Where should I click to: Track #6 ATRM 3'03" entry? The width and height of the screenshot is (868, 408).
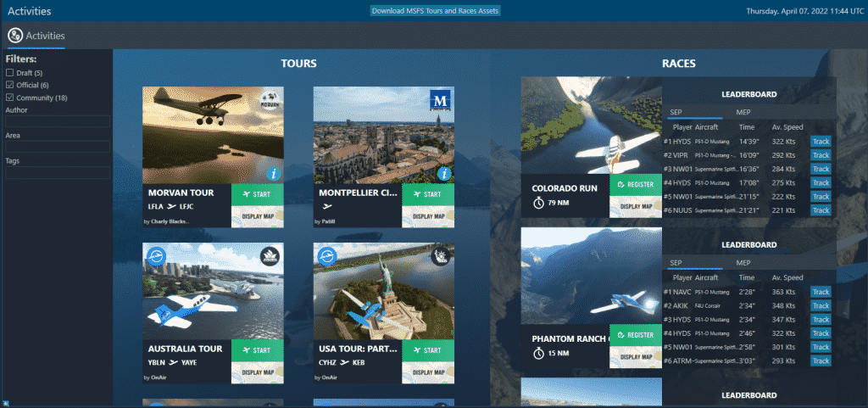(x=821, y=361)
